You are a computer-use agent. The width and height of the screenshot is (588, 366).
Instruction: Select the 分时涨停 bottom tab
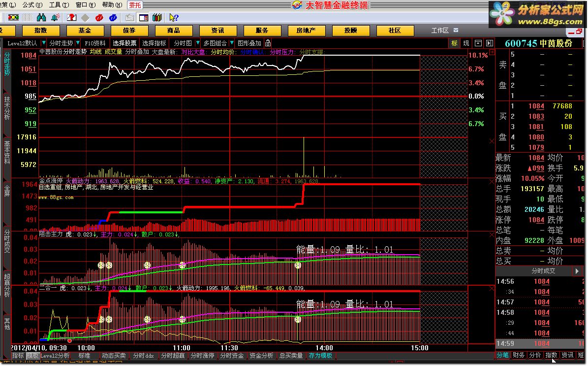(203, 355)
